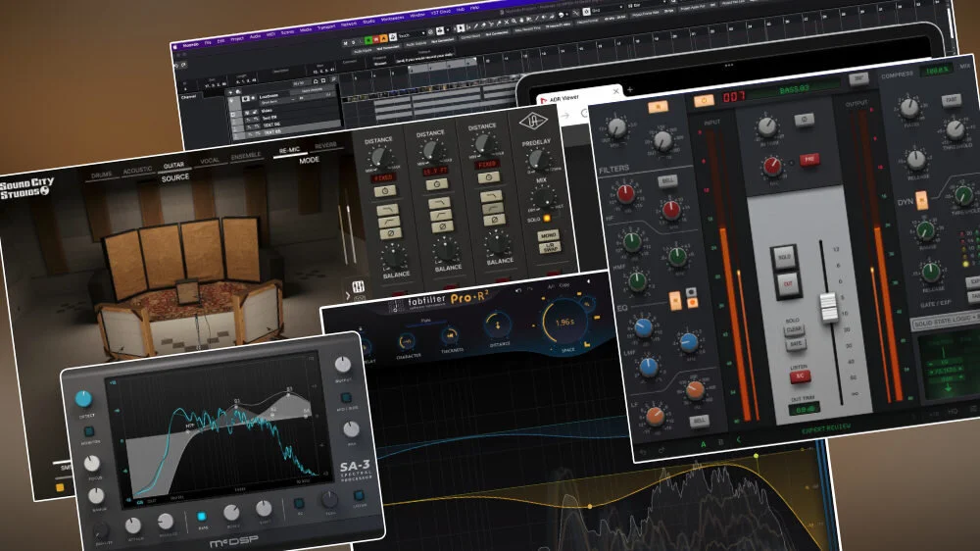Click the red PRE button in the SSL strip
Image resolution: width=980 pixels, height=551 pixels.
click(808, 160)
